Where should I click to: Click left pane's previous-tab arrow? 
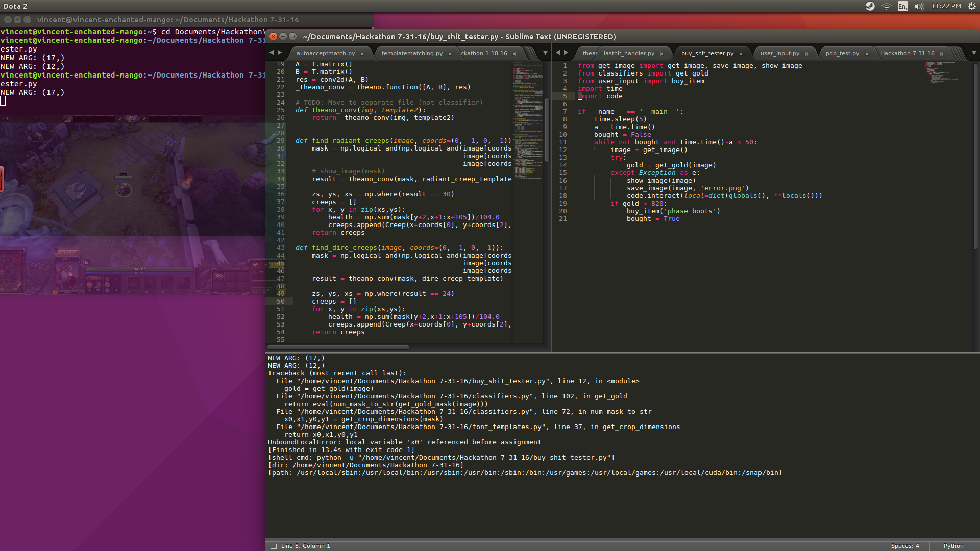[x=272, y=52]
